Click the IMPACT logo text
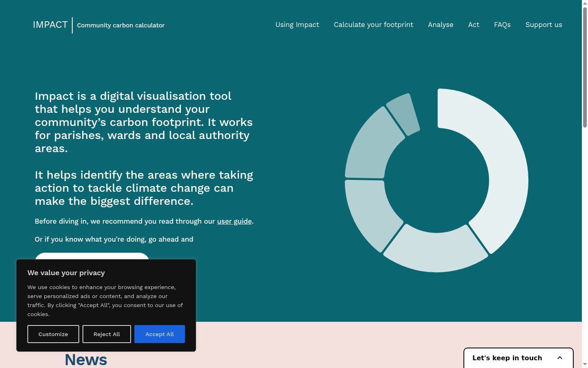 50,25
